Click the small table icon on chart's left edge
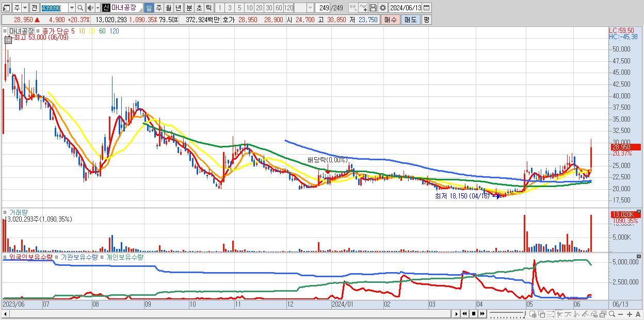Viewport: 644px width, 320px height. (8, 40)
